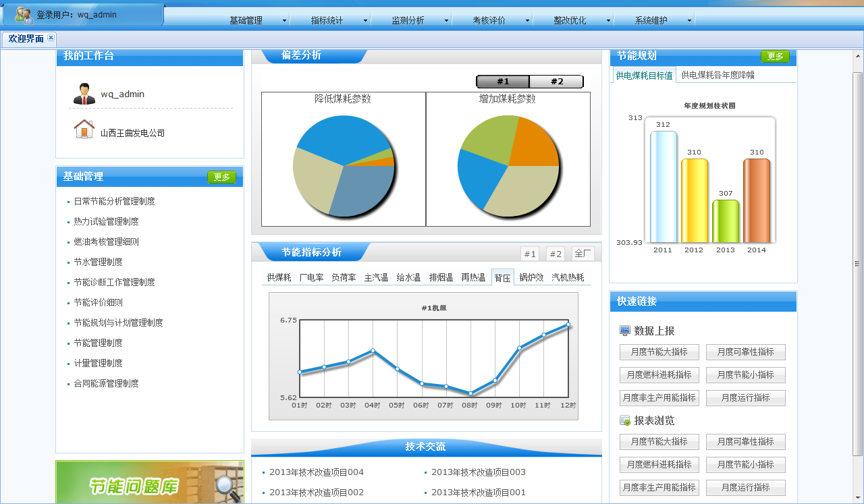The image size is (864, 504).
Task: Click the 报表浏览 report icon
Action: 624,420
